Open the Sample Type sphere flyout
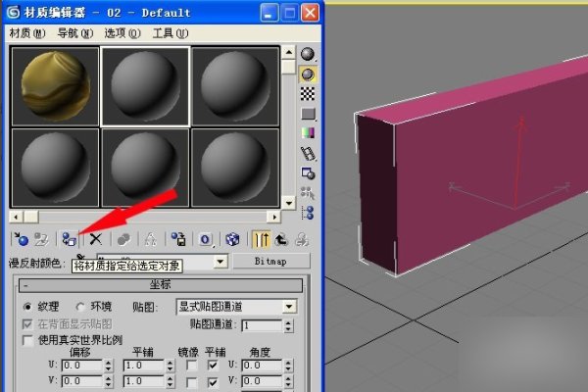This screenshot has width=588, height=392. click(x=308, y=55)
